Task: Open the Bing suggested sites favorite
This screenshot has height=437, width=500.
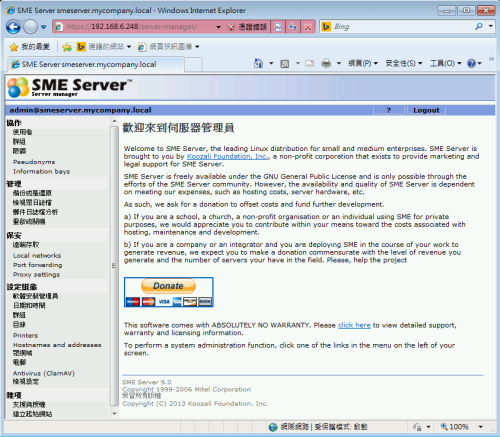Action: pyautogui.click(x=103, y=47)
